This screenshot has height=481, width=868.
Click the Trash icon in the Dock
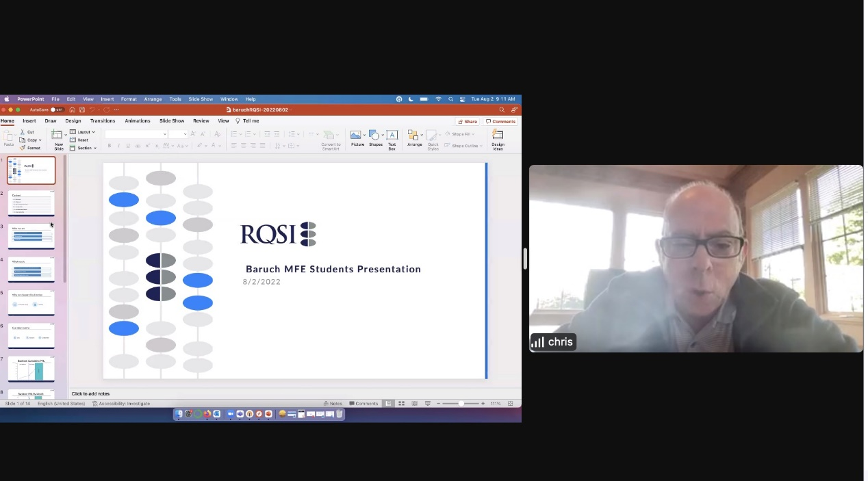pos(339,414)
